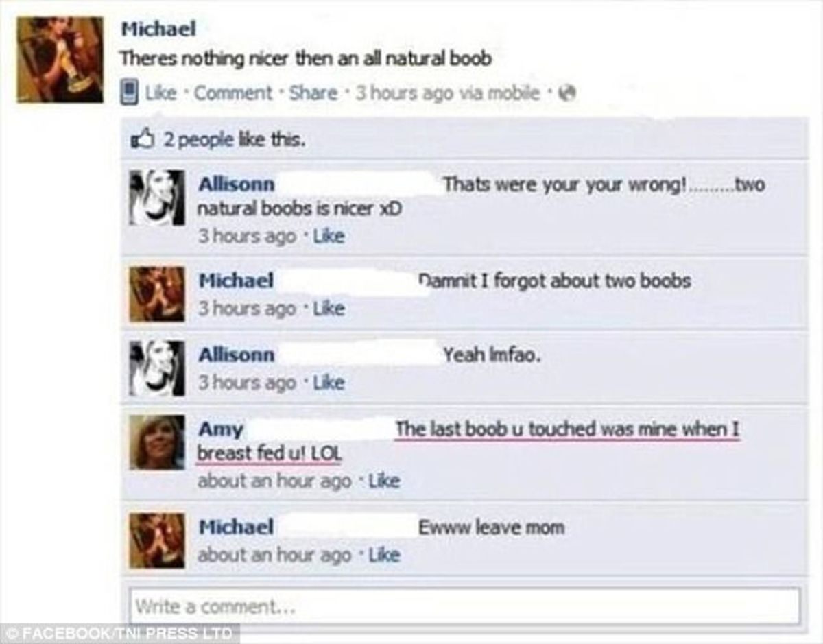Image resolution: width=823 pixels, height=644 pixels.
Task: Click the globe privacy icon after 'via mobile'
Action: point(567,93)
